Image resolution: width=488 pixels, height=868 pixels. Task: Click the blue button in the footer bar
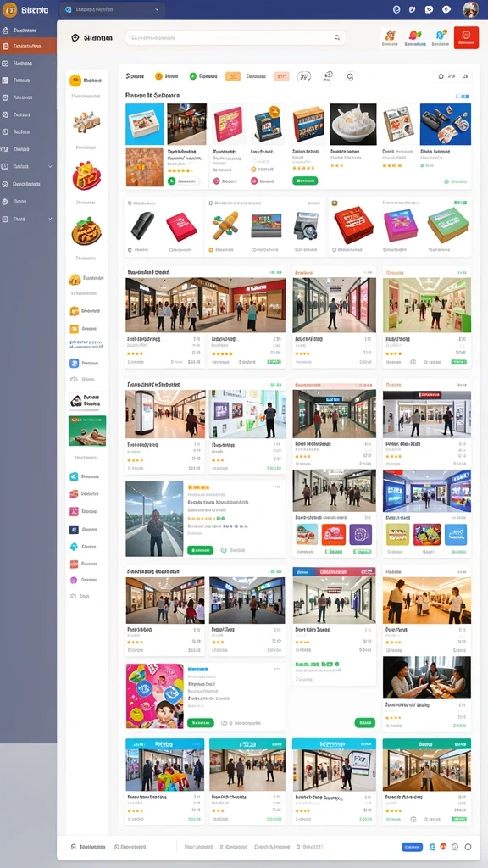[x=412, y=847]
